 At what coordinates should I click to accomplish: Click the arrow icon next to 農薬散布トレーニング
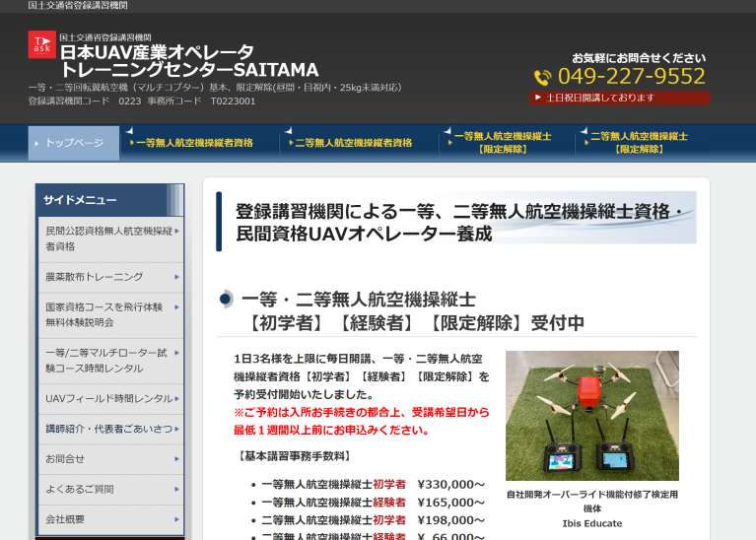click(177, 277)
